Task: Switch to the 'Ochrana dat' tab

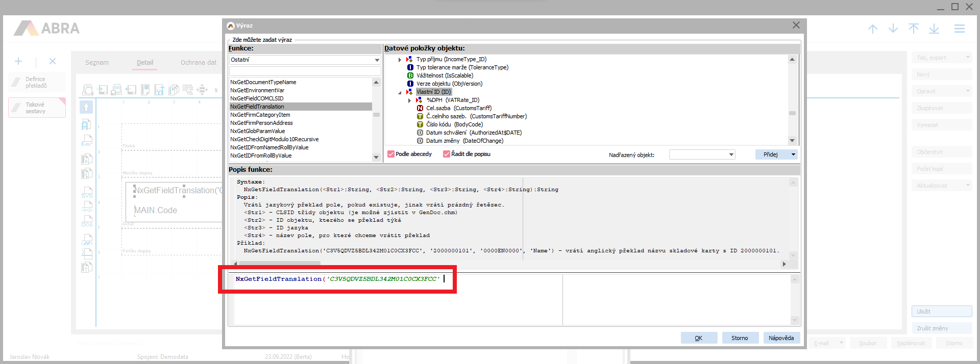Action: [198, 63]
